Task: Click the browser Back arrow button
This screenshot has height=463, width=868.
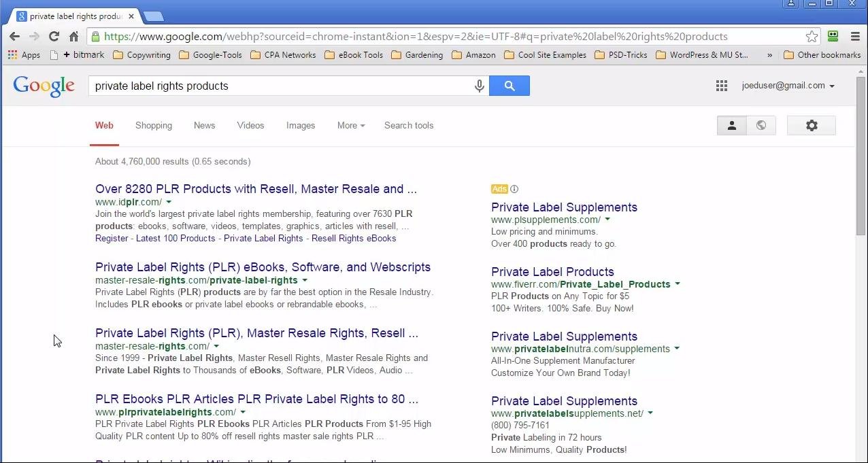Action: pyautogui.click(x=14, y=37)
